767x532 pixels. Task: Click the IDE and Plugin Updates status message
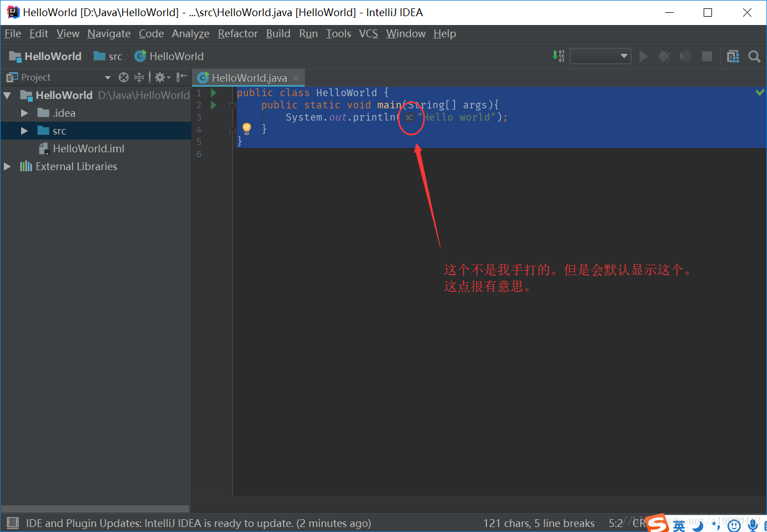[198, 523]
